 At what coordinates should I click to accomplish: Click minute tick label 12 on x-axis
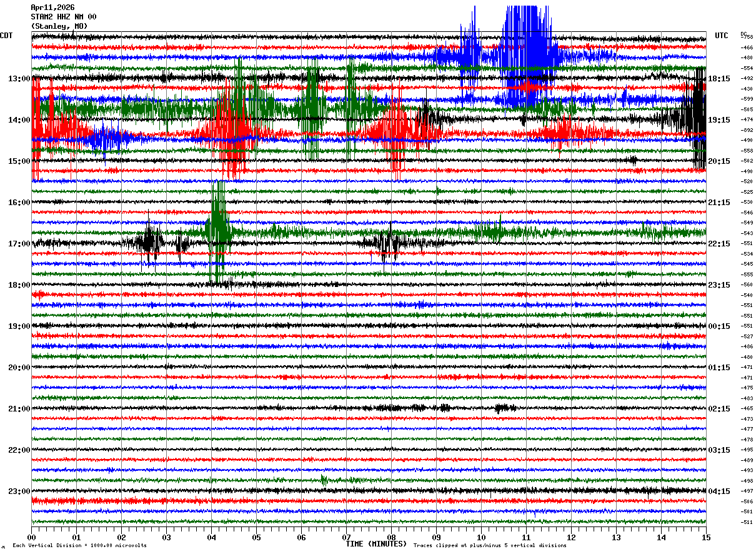pos(572,537)
